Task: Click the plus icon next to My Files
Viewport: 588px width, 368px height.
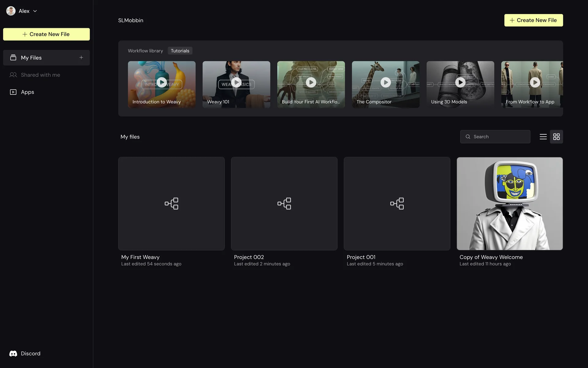Action: 81,58
